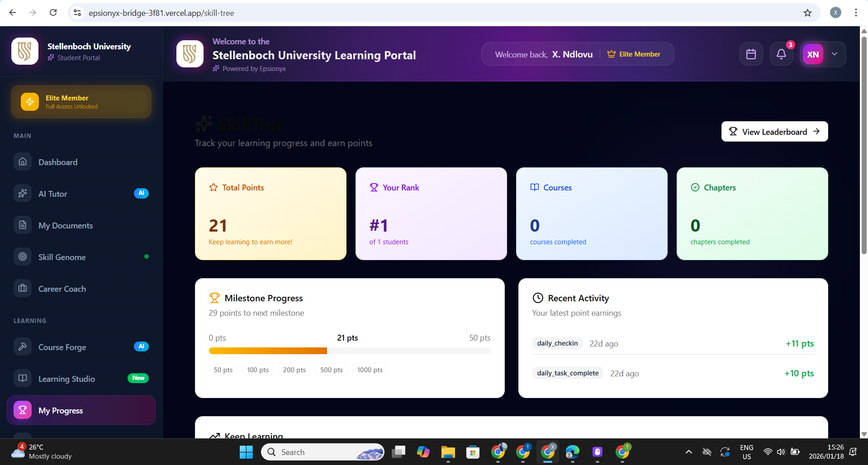
Task: Open the Chrome profile avatar
Action: (835, 13)
